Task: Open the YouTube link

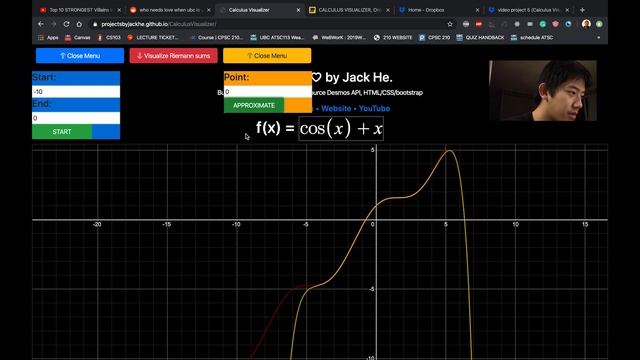Action: tap(374, 109)
